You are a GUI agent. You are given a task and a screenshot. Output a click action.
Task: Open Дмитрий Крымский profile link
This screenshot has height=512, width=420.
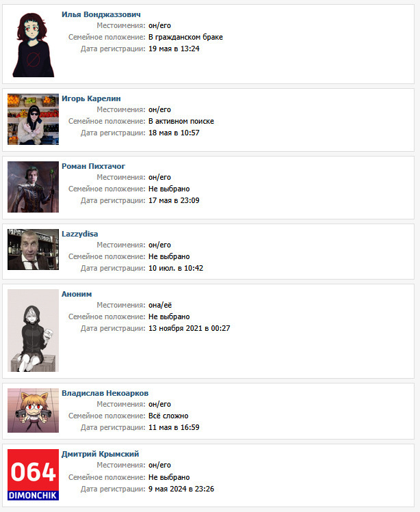pos(101,453)
